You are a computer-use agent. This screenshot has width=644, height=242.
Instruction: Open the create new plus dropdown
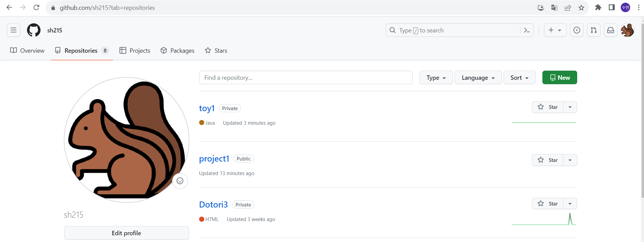pos(555,30)
